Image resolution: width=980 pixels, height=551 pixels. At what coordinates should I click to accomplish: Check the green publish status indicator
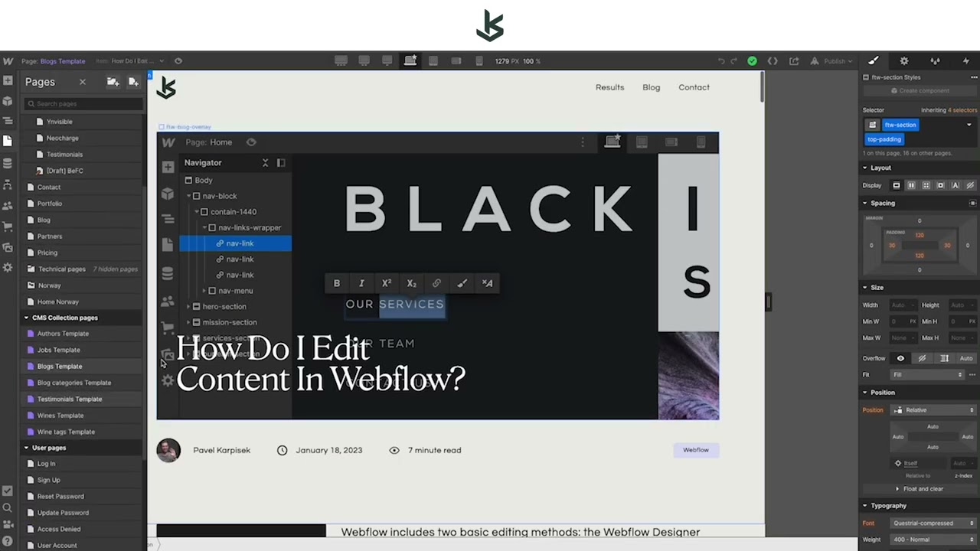pyautogui.click(x=752, y=61)
